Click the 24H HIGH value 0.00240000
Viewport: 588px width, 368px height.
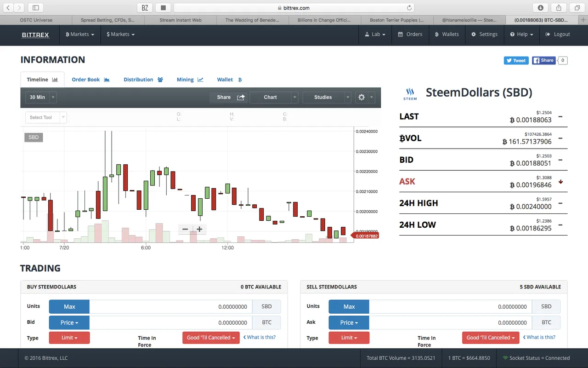coord(531,207)
